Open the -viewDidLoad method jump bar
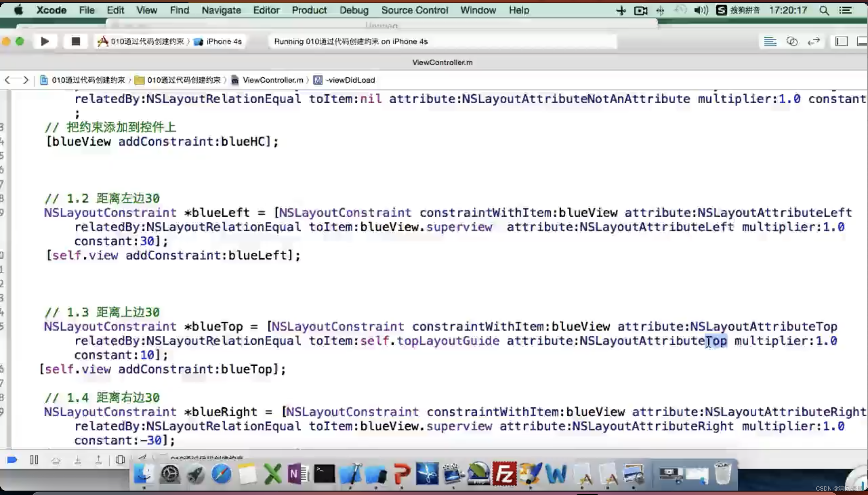This screenshot has width=868, height=495. [x=350, y=80]
